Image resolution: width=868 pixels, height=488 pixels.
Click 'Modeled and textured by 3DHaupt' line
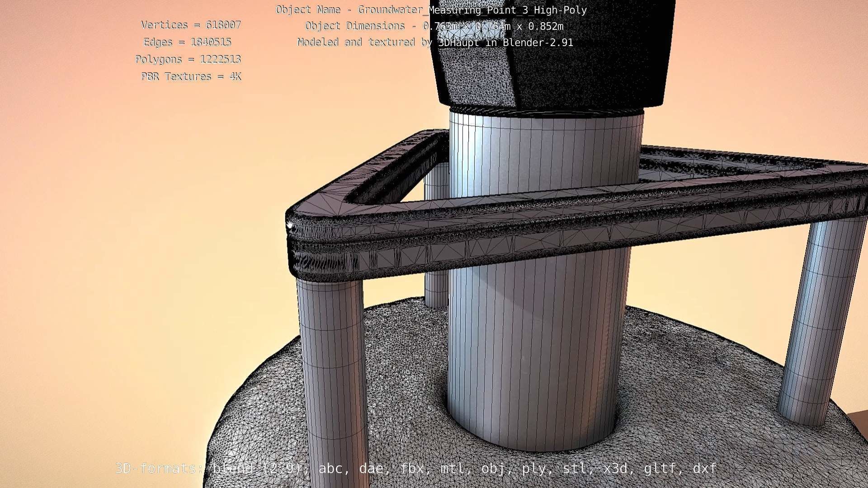pos(435,42)
